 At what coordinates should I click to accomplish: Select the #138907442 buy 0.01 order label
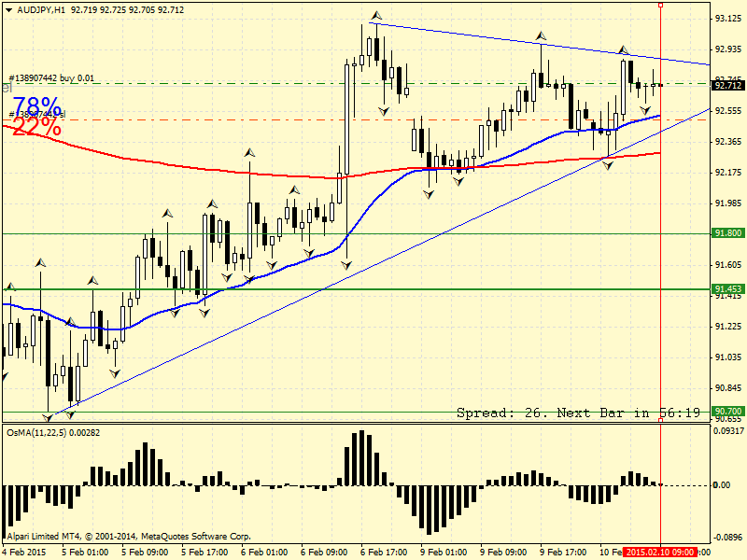(x=51, y=78)
